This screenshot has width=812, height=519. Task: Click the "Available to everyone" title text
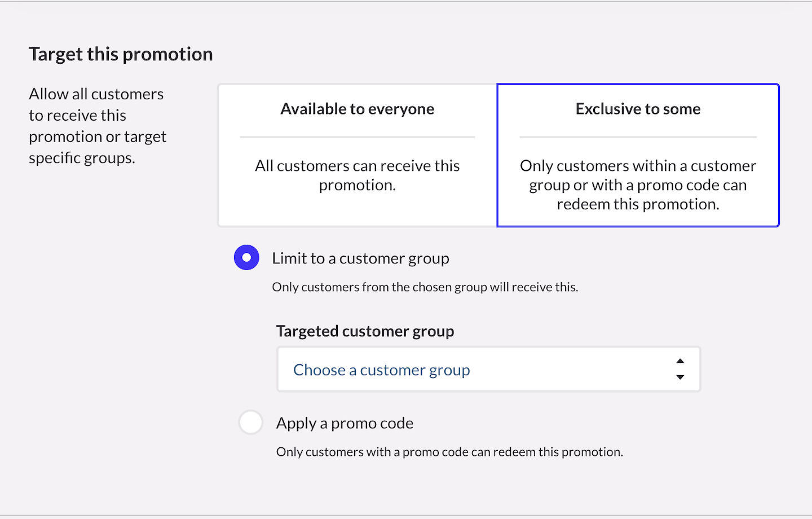(x=358, y=109)
